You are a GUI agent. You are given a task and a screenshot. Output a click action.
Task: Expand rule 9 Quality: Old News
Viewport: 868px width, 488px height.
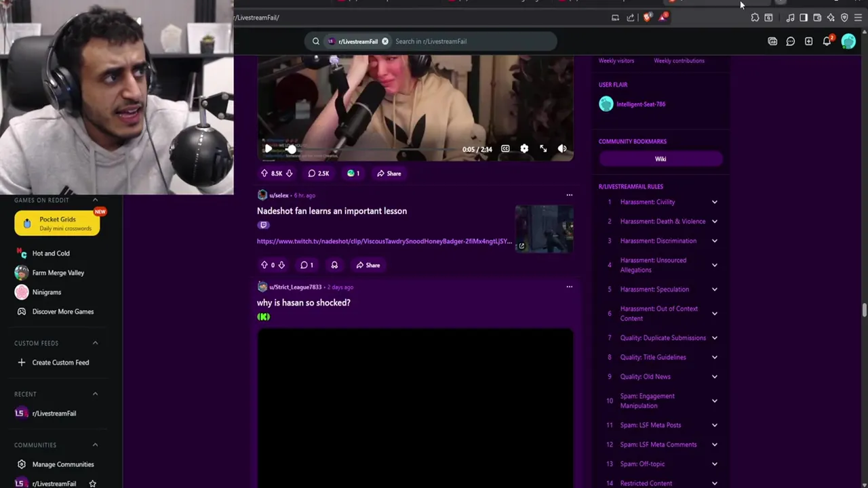715,377
